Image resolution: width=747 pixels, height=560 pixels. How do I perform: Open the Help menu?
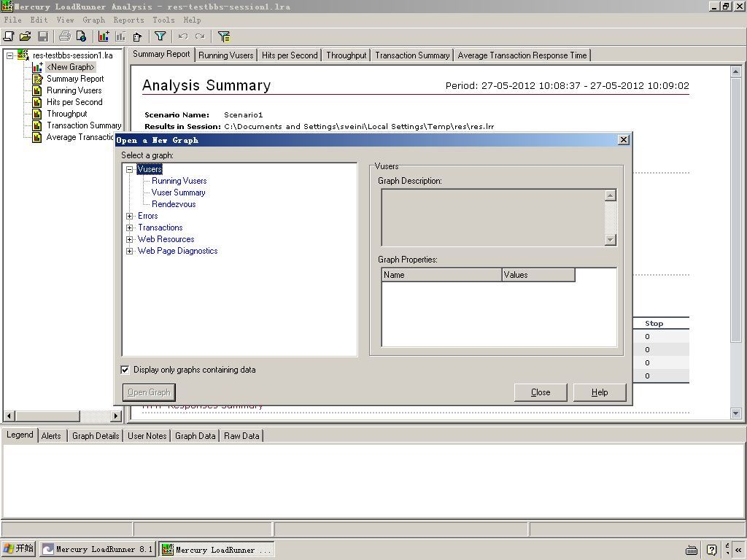point(192,20)
